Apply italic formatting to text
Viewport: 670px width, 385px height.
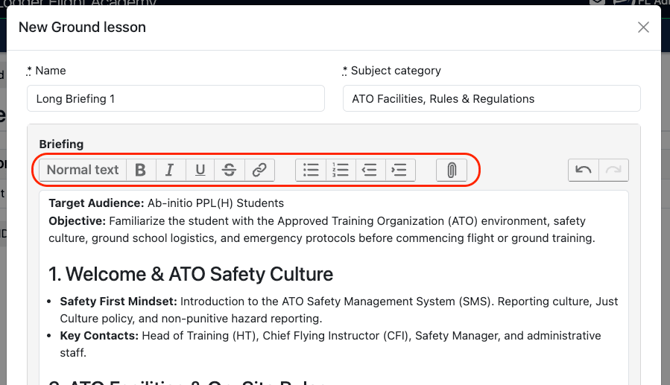click(x=170, y=170)
